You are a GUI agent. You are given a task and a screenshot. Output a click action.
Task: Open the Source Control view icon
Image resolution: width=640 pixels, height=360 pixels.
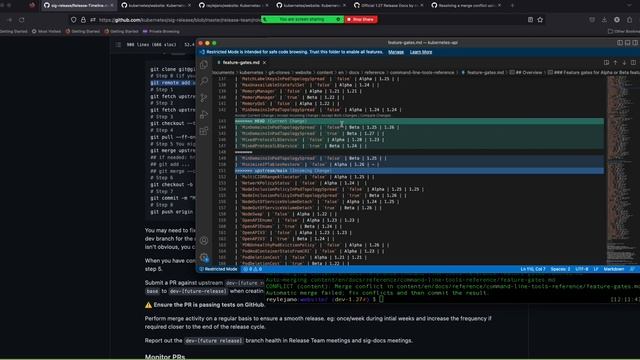click(x=204, y=98)
